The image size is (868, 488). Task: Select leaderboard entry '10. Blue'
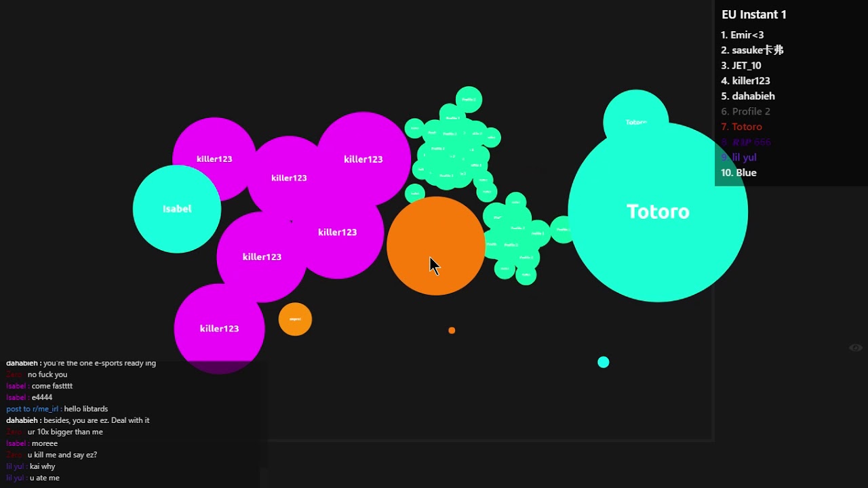(739, 173)
